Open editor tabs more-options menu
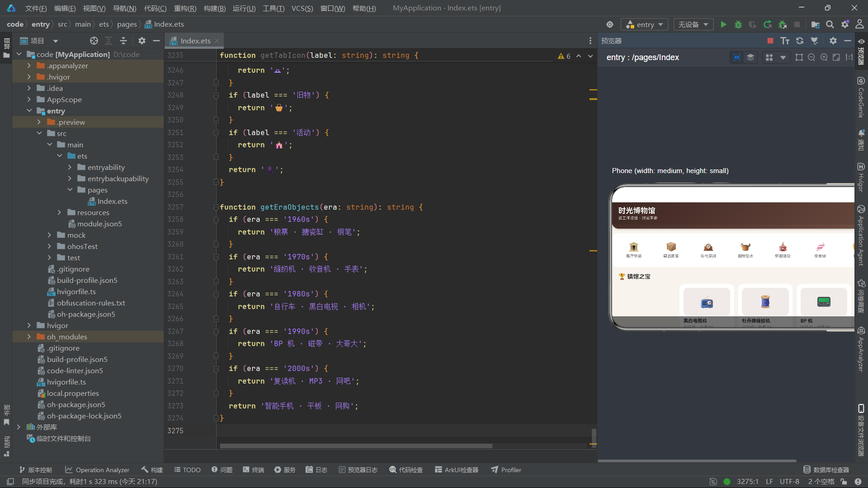 tap(590, 41)
